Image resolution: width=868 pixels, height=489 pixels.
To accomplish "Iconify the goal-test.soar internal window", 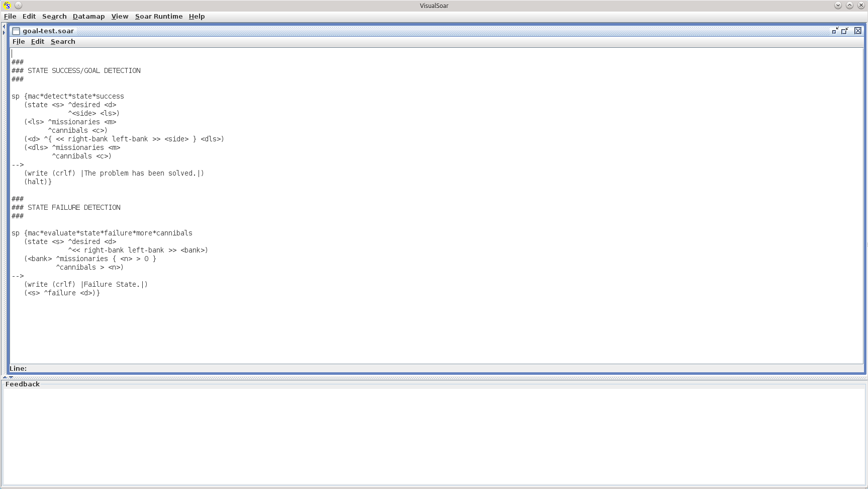I will [835, 31].
